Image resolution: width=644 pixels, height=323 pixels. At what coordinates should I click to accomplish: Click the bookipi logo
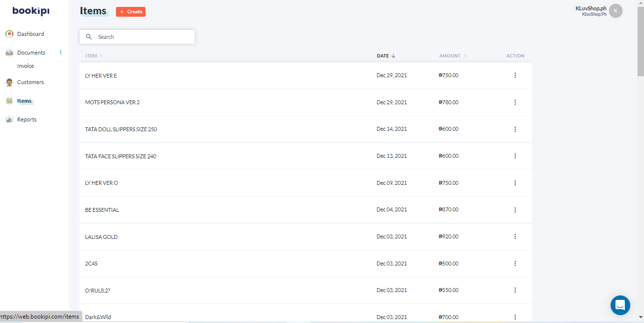pyautogui.click(x=31, y=11)
